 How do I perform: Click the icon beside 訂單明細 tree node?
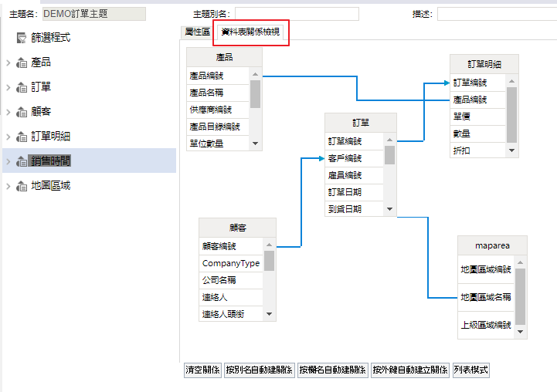tap(22, 137)
